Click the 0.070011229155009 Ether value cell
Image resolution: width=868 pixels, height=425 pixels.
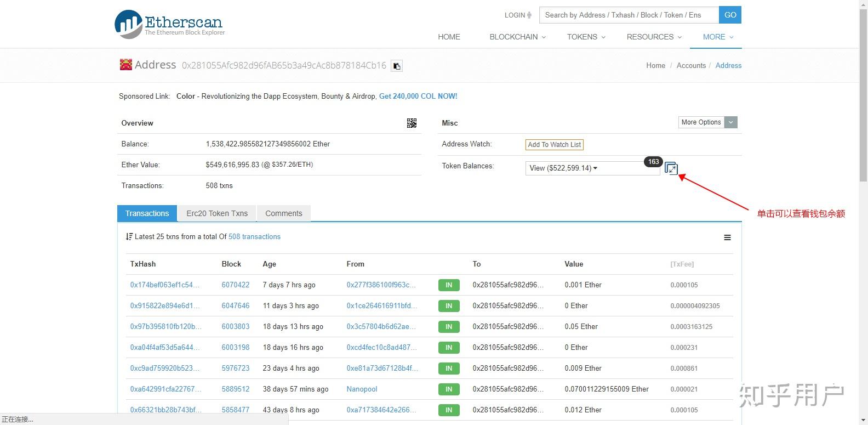click(607, 389)
